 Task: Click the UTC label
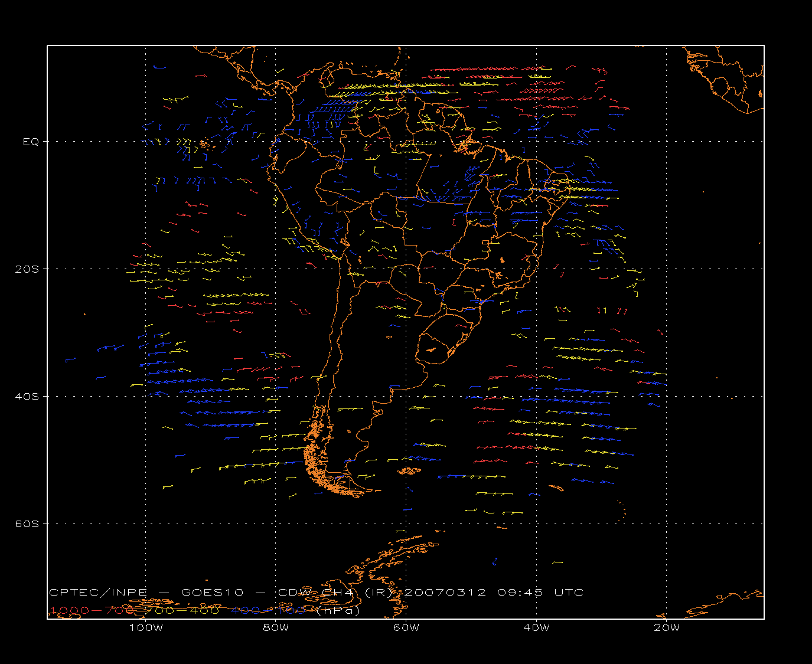pyautogui.click(x=569, y=592)
